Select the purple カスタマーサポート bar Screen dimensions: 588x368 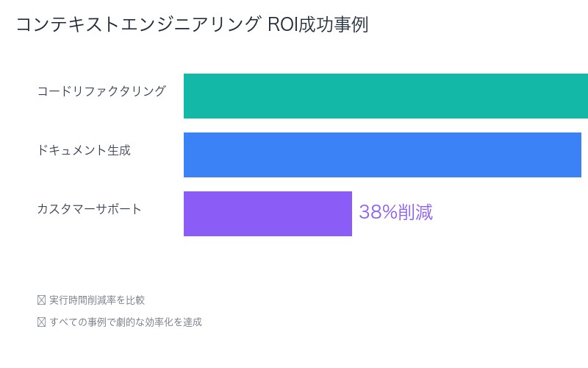pos(268,214)
